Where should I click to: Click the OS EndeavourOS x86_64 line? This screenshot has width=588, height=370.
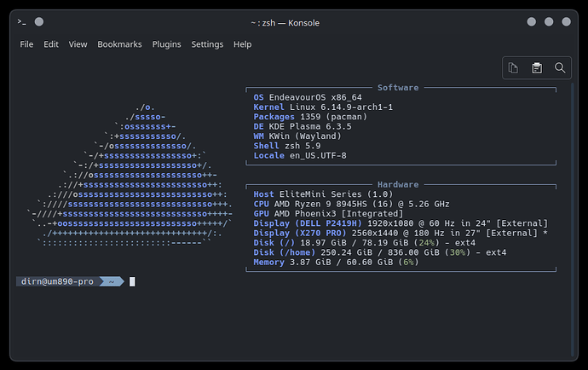point(308,97)
